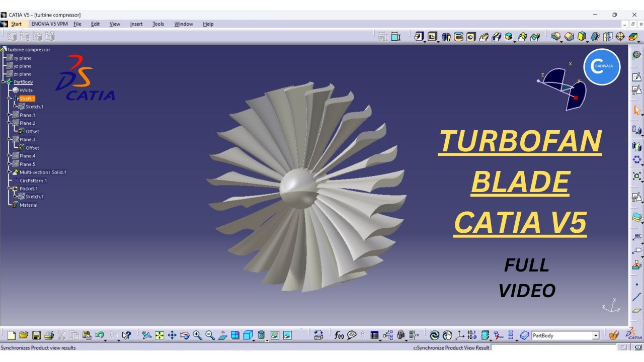Select the Shaft tool icon
The image size is (644, 362).
coord(446,36)
